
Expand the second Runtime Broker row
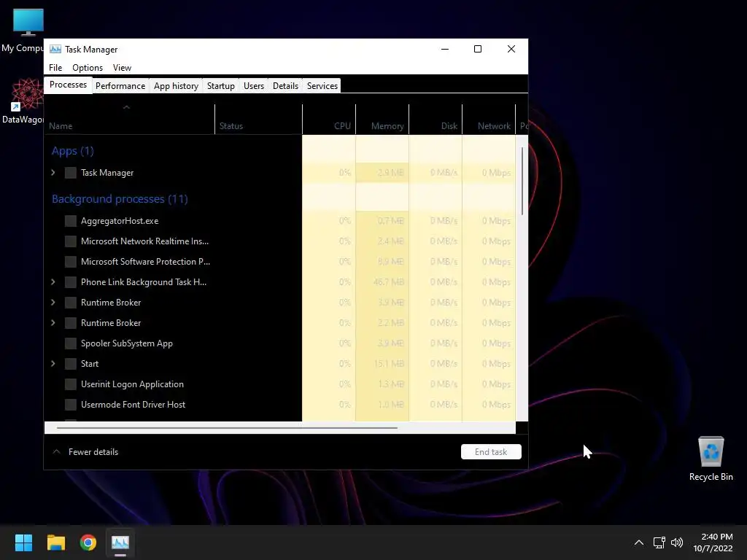[53, 323]
